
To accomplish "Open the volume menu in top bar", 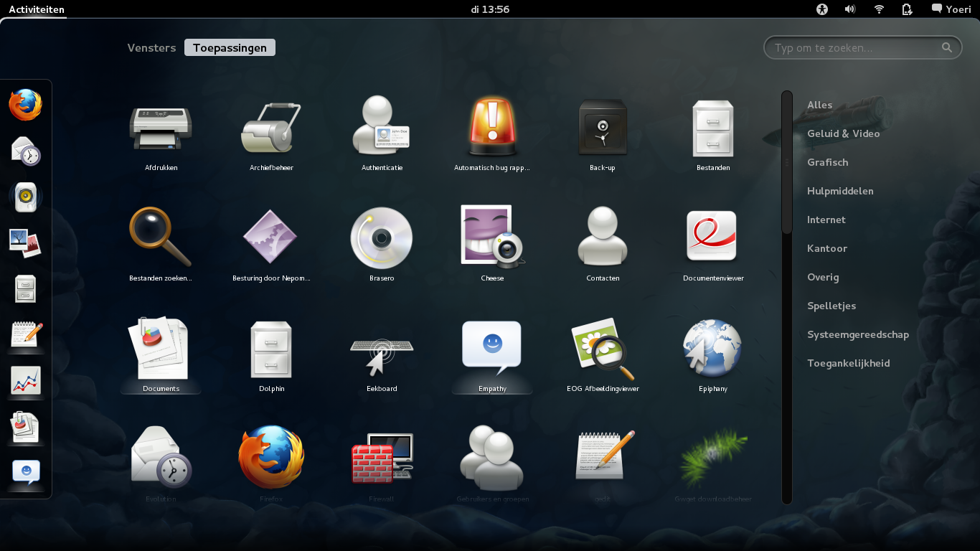I will click(850, 9).
